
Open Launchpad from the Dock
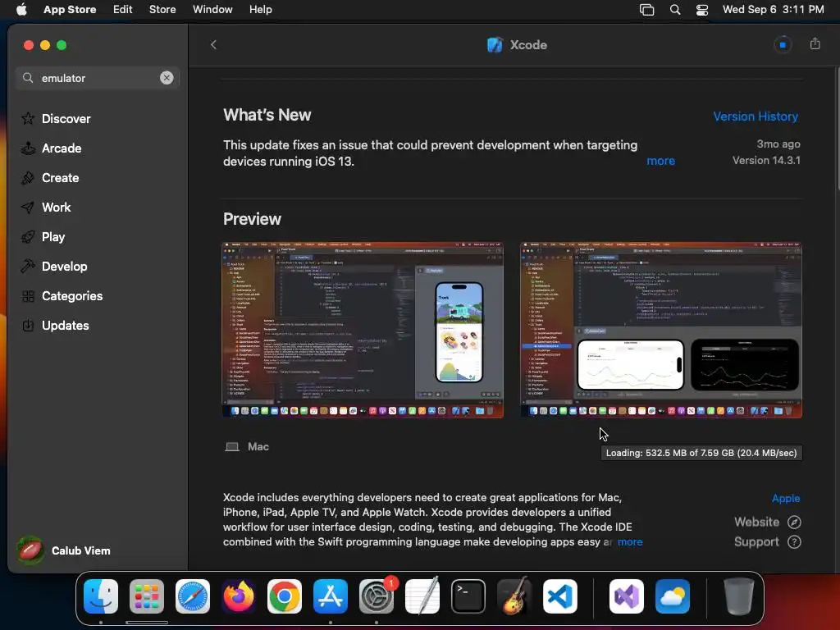pyautogui.click(x=147, y=596)
